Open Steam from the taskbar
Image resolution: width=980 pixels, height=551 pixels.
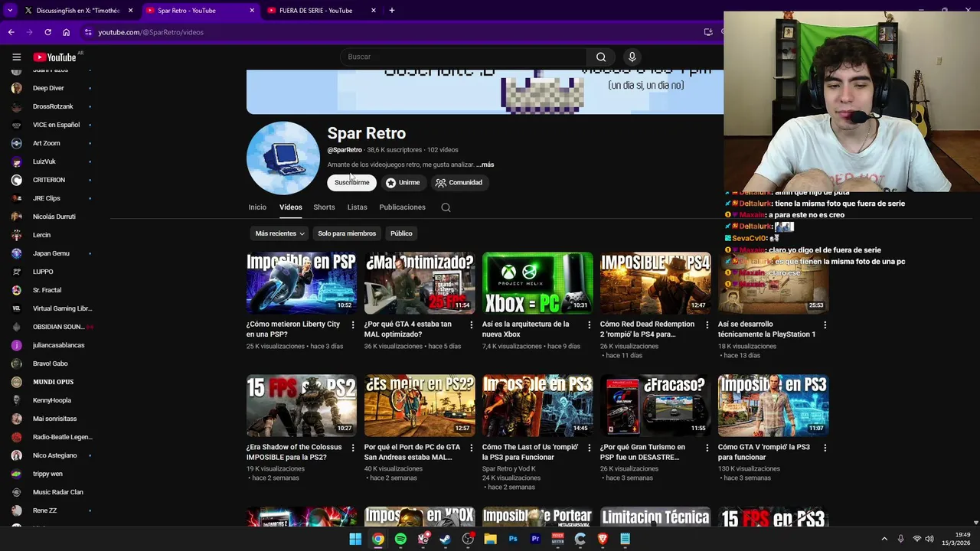click(x=445, y=539)
